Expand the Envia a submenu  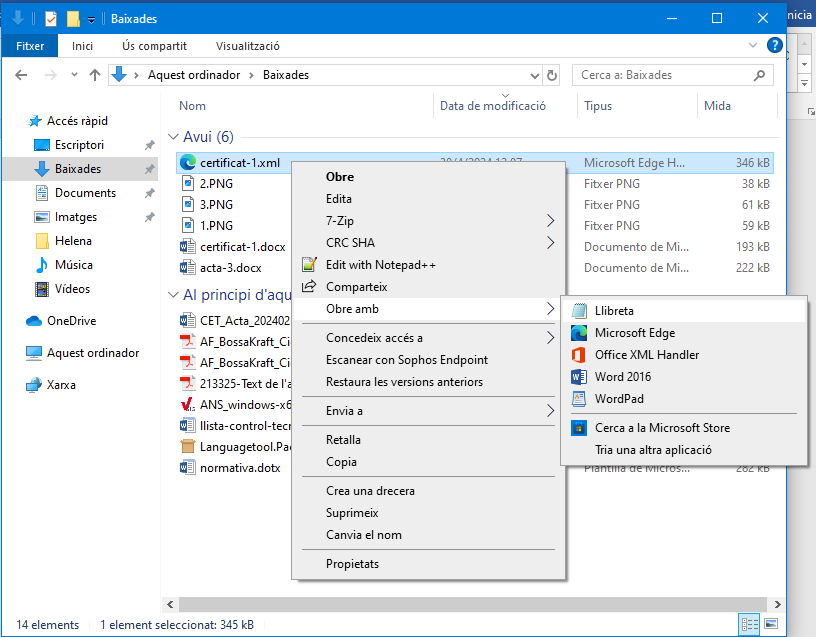pyautogui.click(x=550, y=411)
